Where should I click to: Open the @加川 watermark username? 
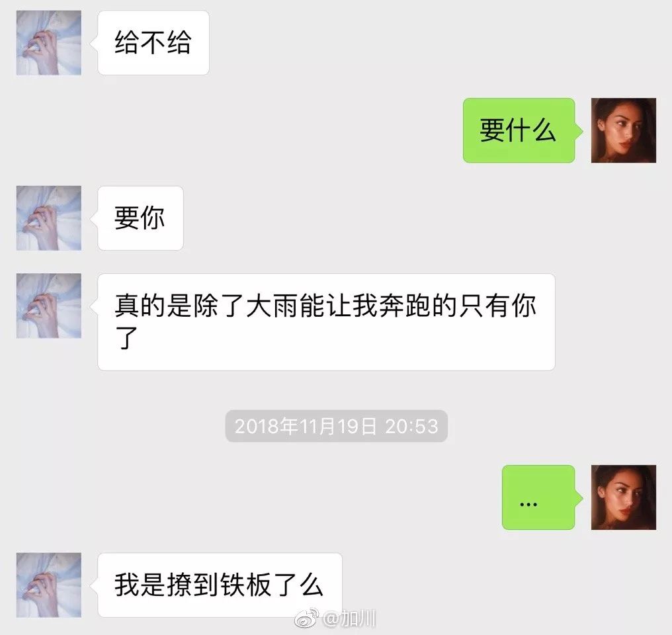pos(350,618)
